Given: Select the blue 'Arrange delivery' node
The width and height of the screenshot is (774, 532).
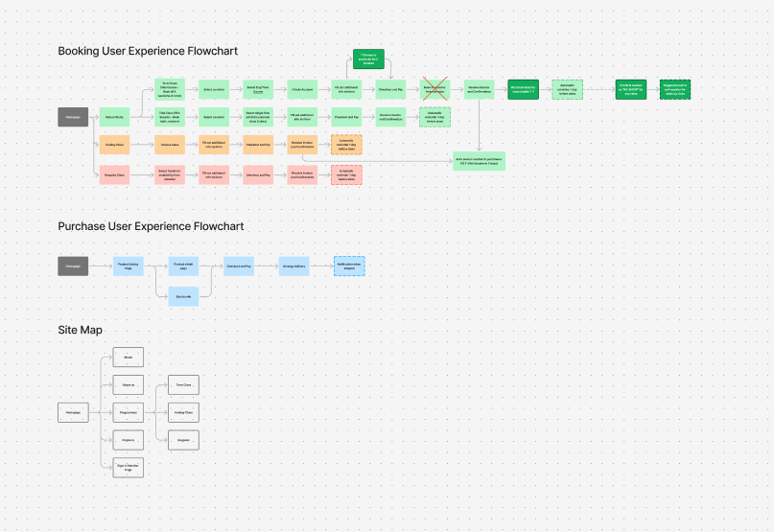Looking at the screenshot, I should pos(294,266).
